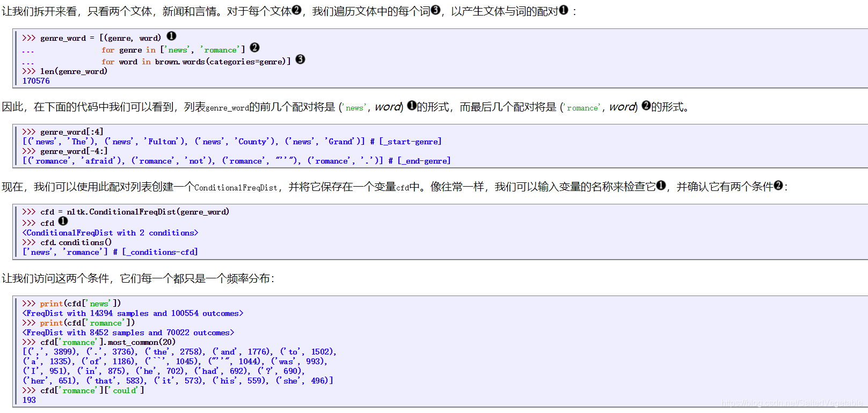Click the tuple ('news', 'Fulton')
Viewport: 868px width, 413px height.
point(145,142)
